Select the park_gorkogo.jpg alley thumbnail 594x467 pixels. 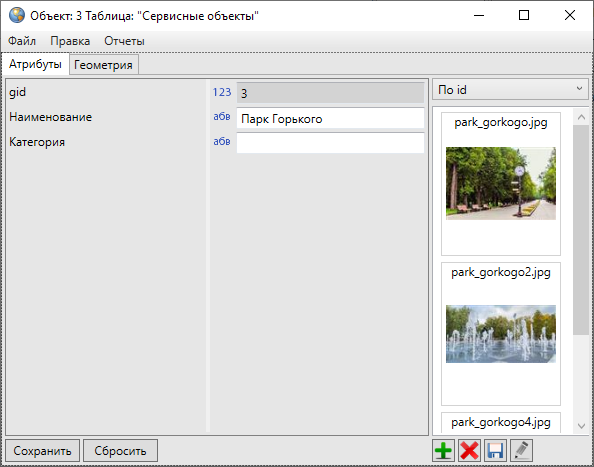pos(501,184)
